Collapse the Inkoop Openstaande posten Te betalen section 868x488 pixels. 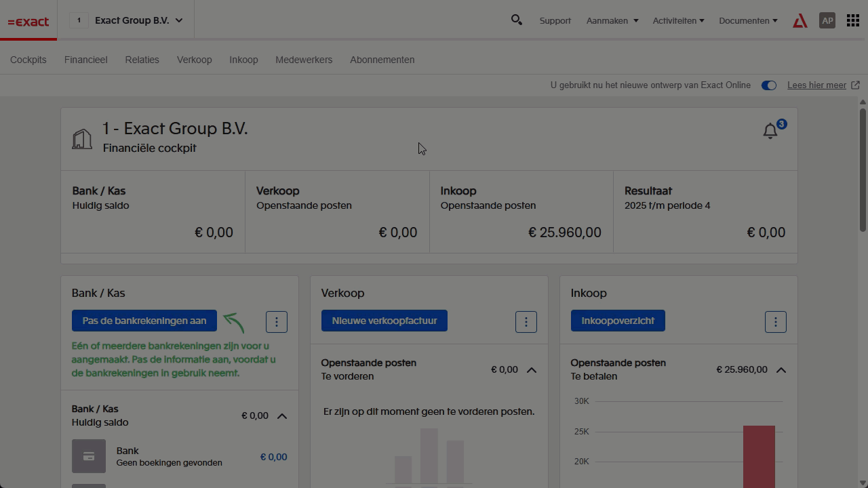click(x=781, y=370)
